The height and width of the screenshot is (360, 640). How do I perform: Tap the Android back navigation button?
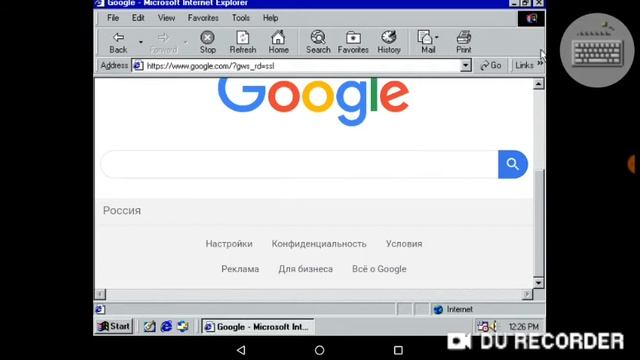click(241, 350)
